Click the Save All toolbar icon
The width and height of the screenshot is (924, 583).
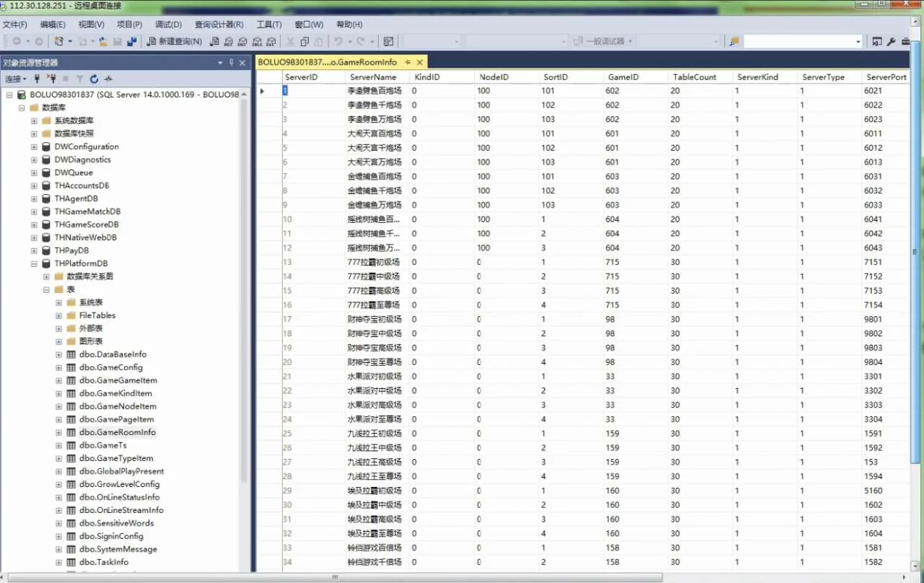131,42
